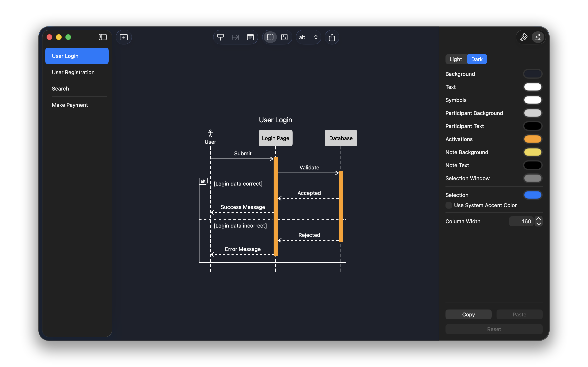This screenshot has height=367, width=588.
Task: Select the Dark theme segment
Action: (477, 59)
